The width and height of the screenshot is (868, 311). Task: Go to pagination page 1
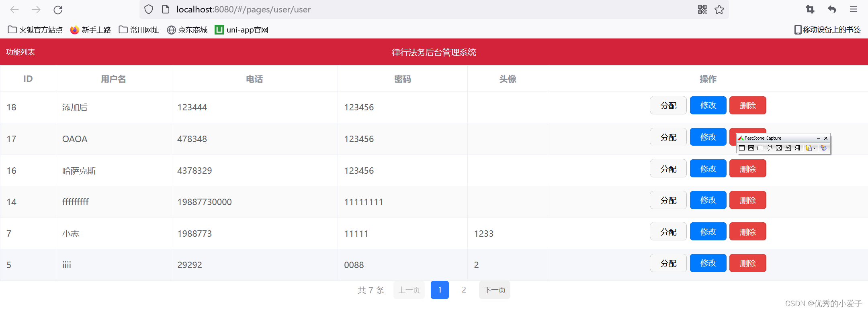pyautogui.click(x=440, y=290)
